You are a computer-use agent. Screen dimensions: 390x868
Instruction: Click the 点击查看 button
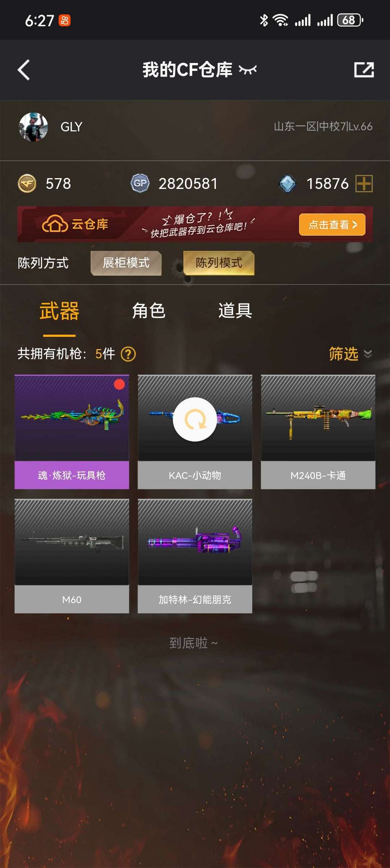[x=332, y=225]
